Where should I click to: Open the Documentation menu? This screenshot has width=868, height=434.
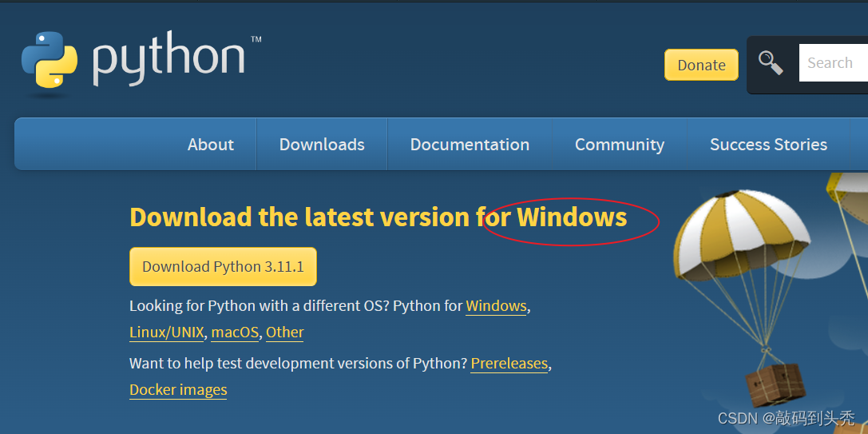pos(470,144)
